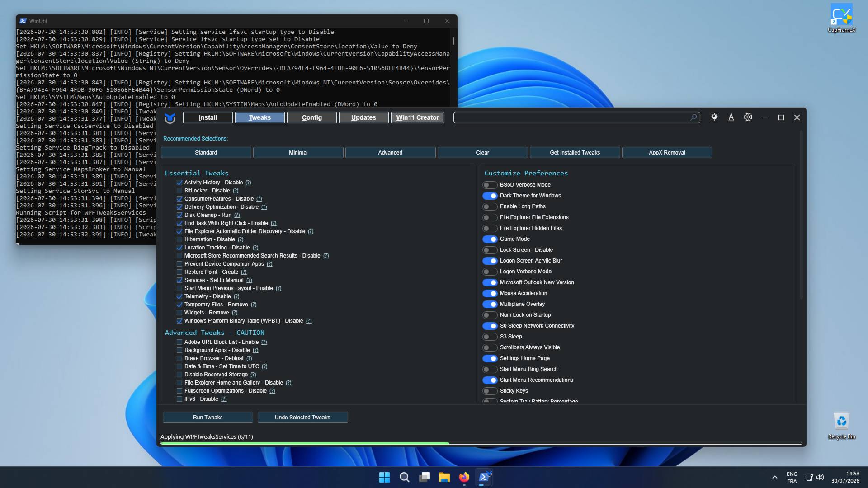Click Get Installed Tweaks
Viewport: 868px width, 488px height.
click(575, 153)
